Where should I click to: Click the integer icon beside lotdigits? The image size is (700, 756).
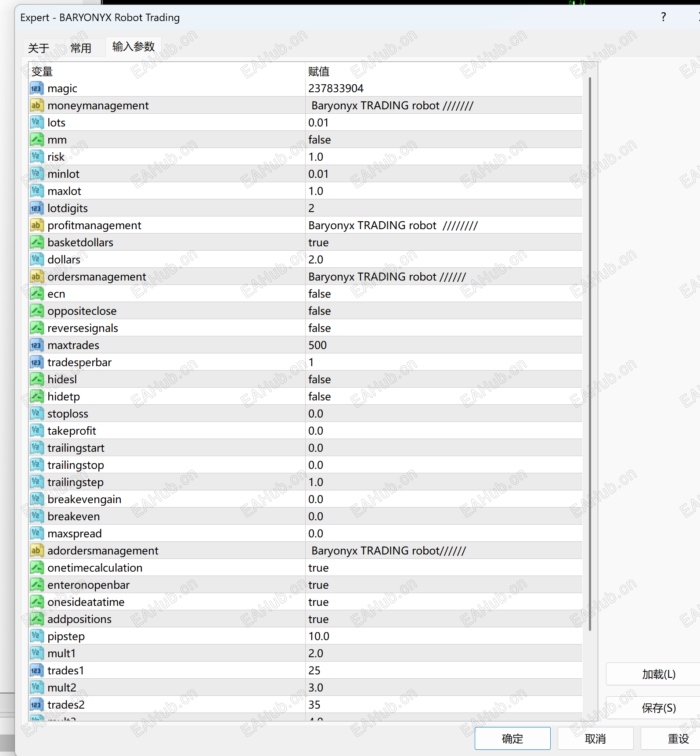point(36,208)
